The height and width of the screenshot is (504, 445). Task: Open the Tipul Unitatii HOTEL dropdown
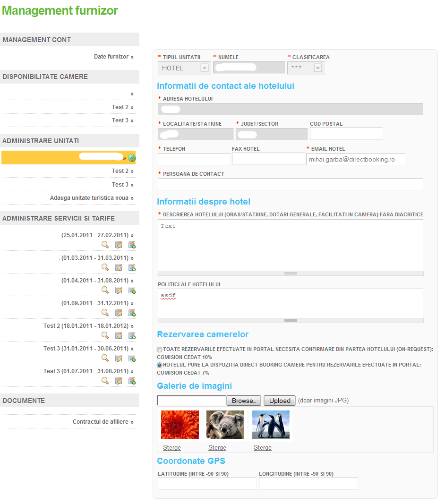183,68
